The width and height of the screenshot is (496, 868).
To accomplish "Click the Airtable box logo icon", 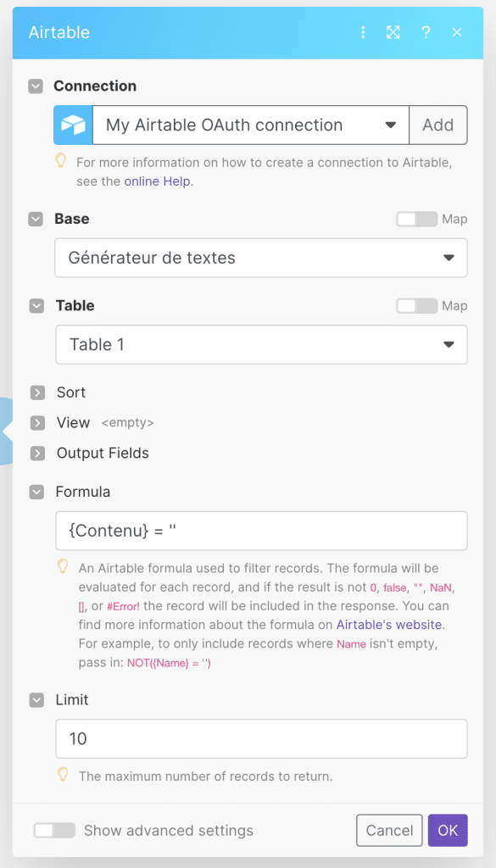I will [x=73, y=125].
